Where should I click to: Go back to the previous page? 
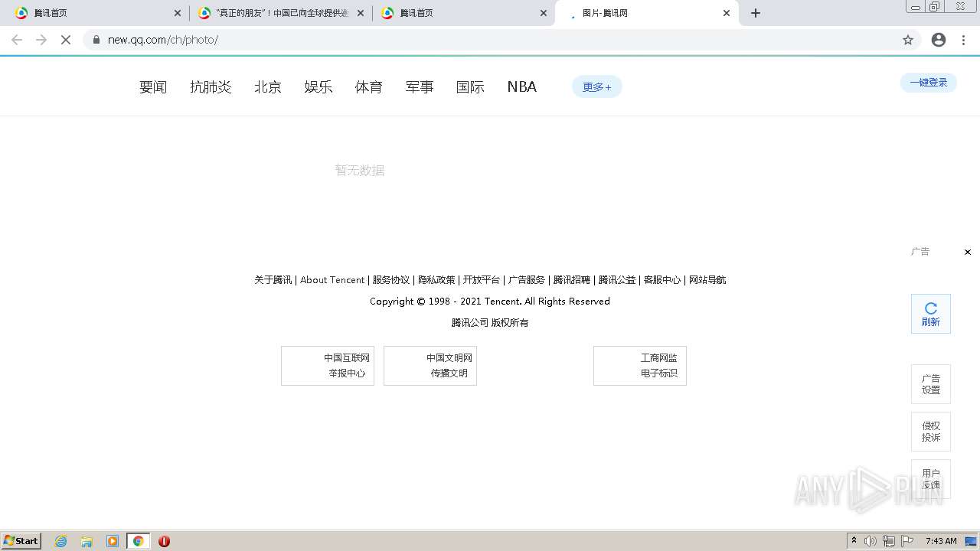click(17, 40)
